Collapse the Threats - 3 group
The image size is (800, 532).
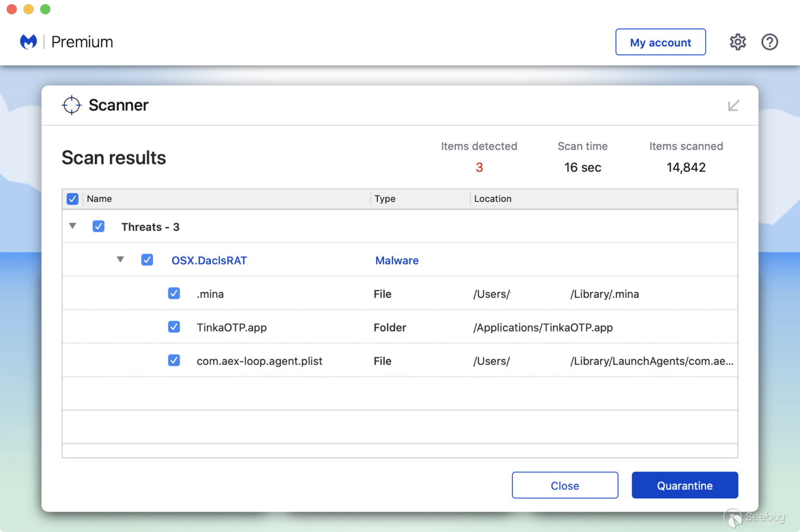coord(73,226)
